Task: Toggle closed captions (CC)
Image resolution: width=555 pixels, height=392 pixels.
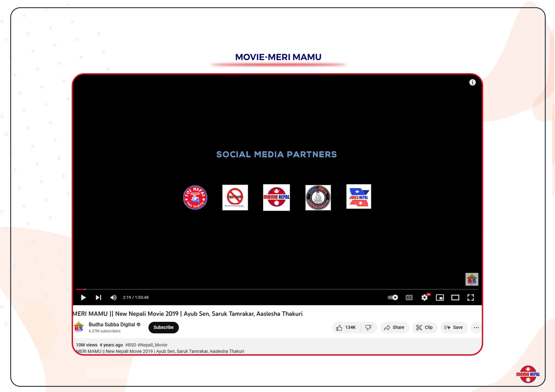Action: [x=409, y=297]
